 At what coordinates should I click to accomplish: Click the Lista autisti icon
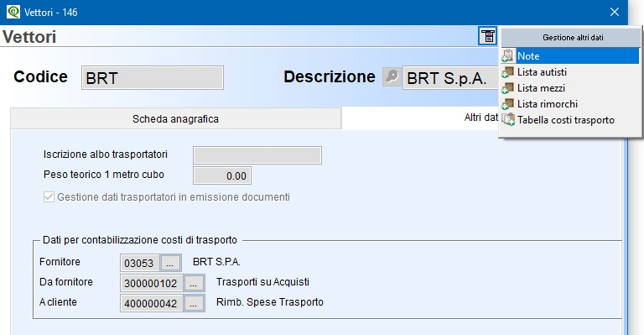pos(508,72)
